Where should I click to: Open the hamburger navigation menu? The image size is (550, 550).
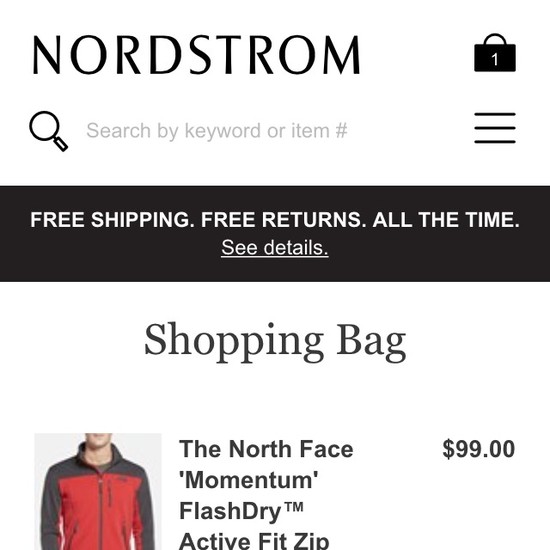tap(495, 128)
